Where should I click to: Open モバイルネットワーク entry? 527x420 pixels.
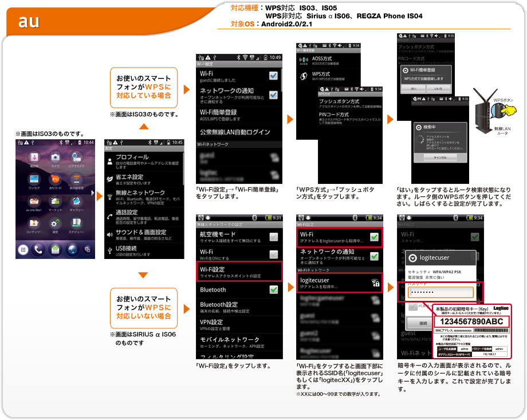click(x=239, y=342)
